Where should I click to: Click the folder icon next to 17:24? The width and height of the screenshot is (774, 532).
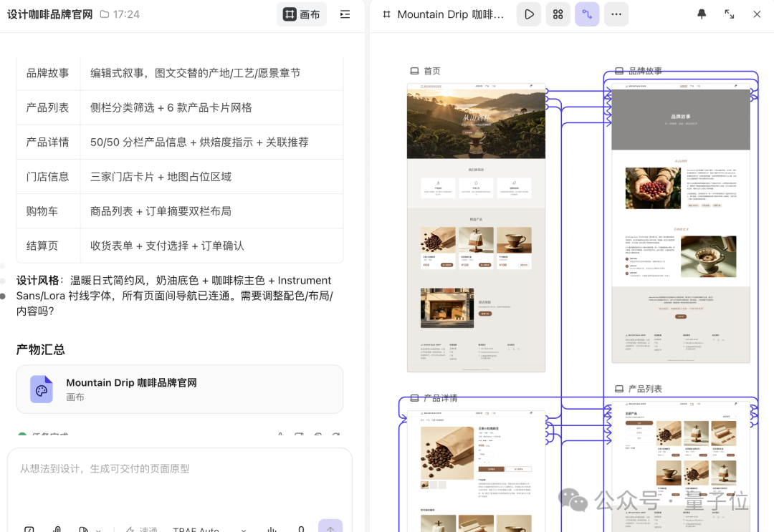(x=105, y=14)
